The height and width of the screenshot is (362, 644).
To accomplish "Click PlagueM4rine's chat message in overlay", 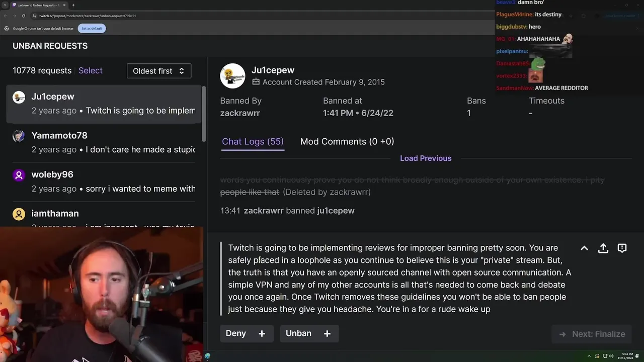I will point(529,15).
